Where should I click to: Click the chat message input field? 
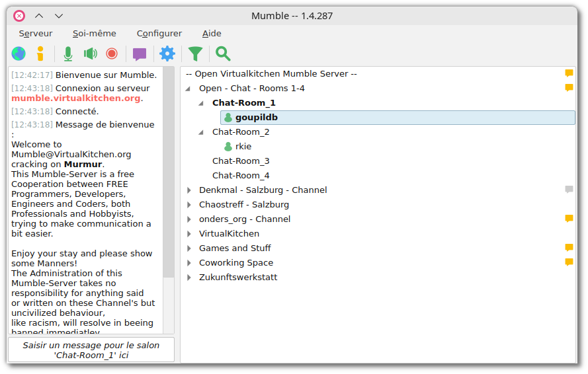point(91,350)
